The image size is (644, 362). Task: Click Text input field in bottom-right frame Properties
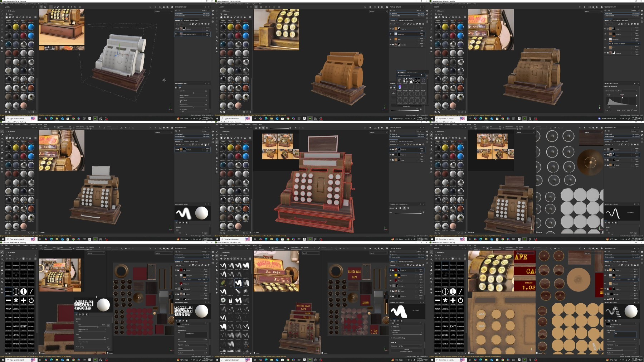(625, 335)
